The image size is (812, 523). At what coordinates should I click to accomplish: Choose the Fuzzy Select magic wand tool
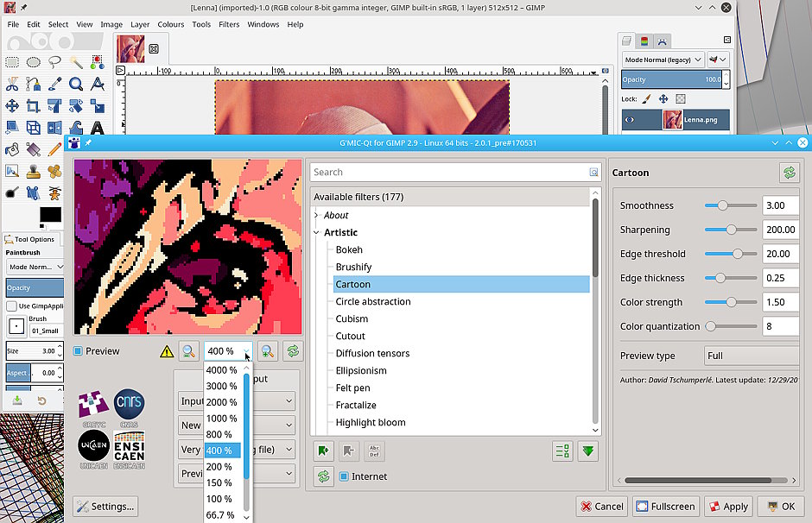pyautogui.click(x=76, y=63)
